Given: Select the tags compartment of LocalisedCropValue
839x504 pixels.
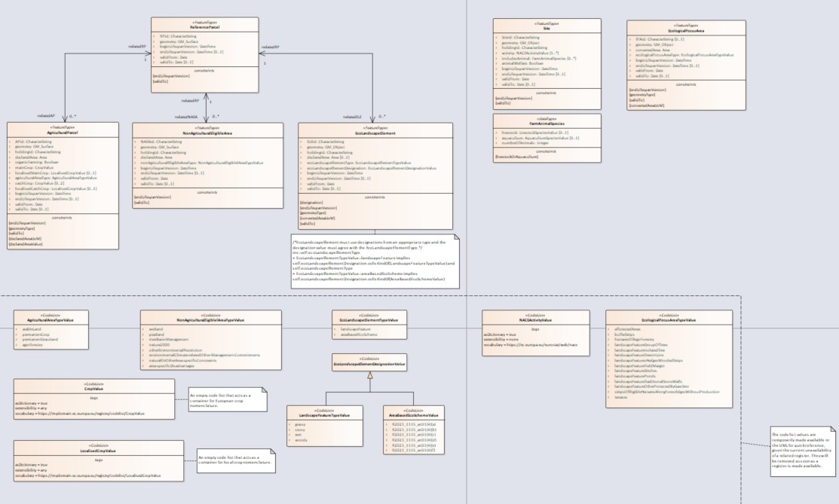Looking at the screenshot, I should 96,460.
